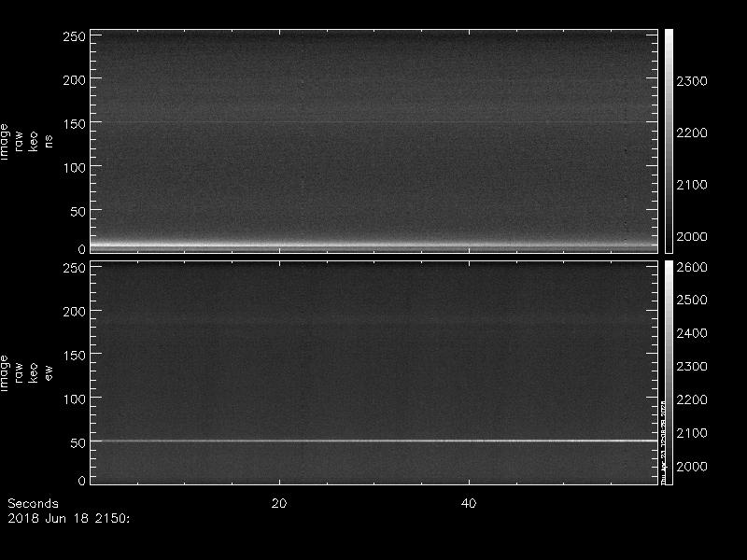This screenshot has width=747, height=560.
Task: Click the 2100 value on ew colorbar
Action: pyautogui.click(x=692, y=433)
